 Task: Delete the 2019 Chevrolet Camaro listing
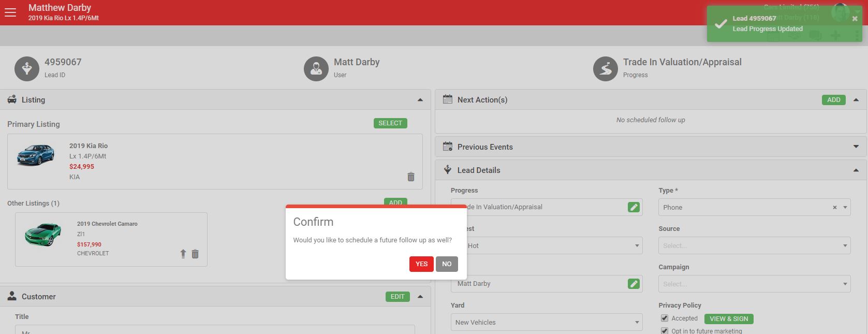[195, 254]
